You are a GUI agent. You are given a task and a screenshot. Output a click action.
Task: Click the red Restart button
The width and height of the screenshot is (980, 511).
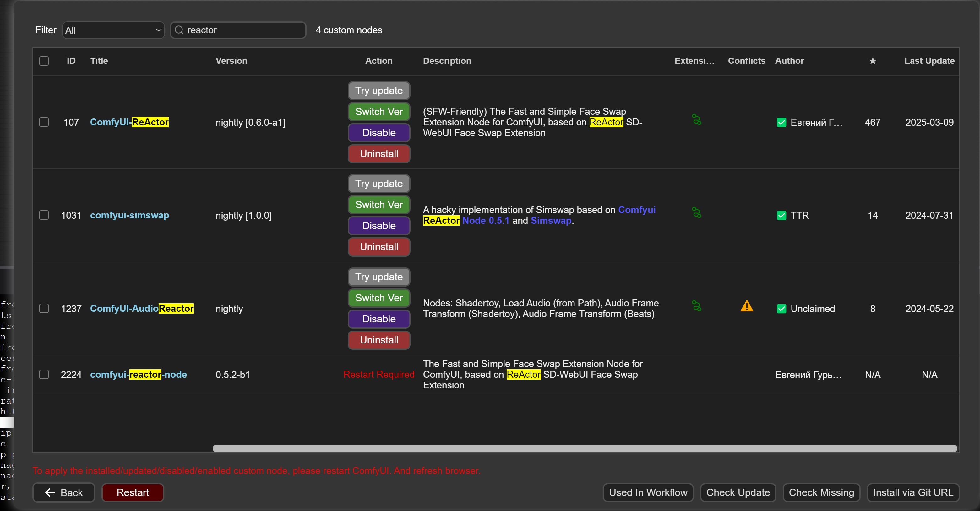click(x=133, y=492)
